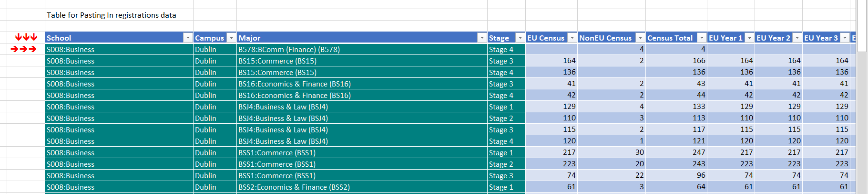The width and height of the screenshot is (868, 194).
Task: Select the B578:BComm (Finance) major cell
Action: (x=289, y=49)
